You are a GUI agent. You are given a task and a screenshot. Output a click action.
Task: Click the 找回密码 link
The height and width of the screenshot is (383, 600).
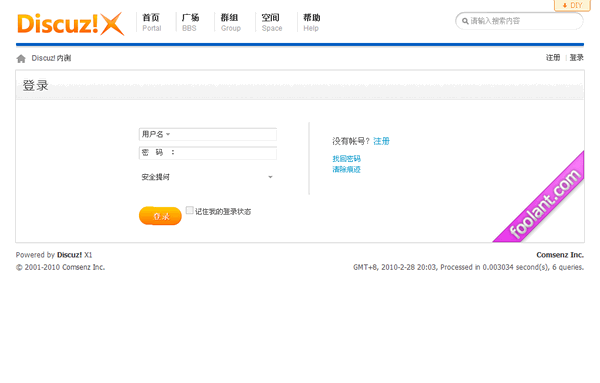tap(346, 158)
